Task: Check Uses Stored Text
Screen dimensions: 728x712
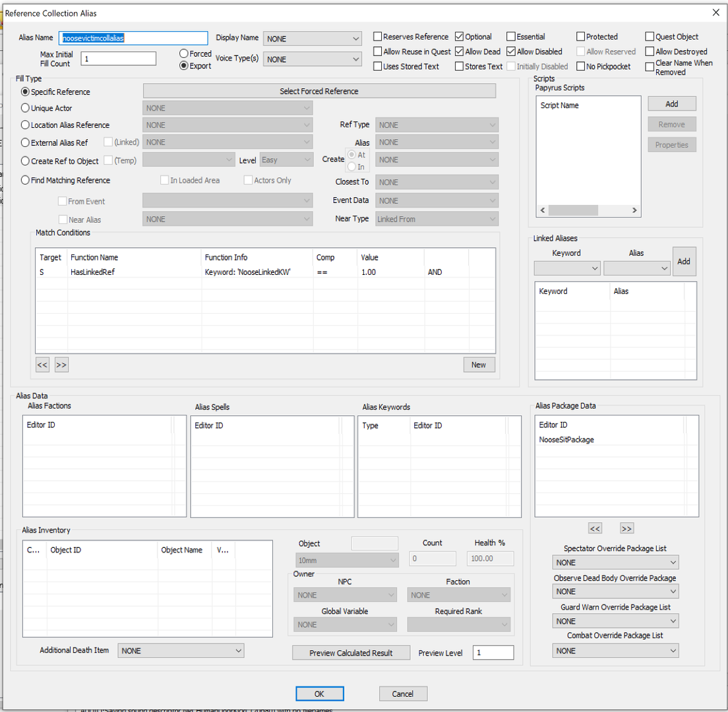Action: point(378,67)
